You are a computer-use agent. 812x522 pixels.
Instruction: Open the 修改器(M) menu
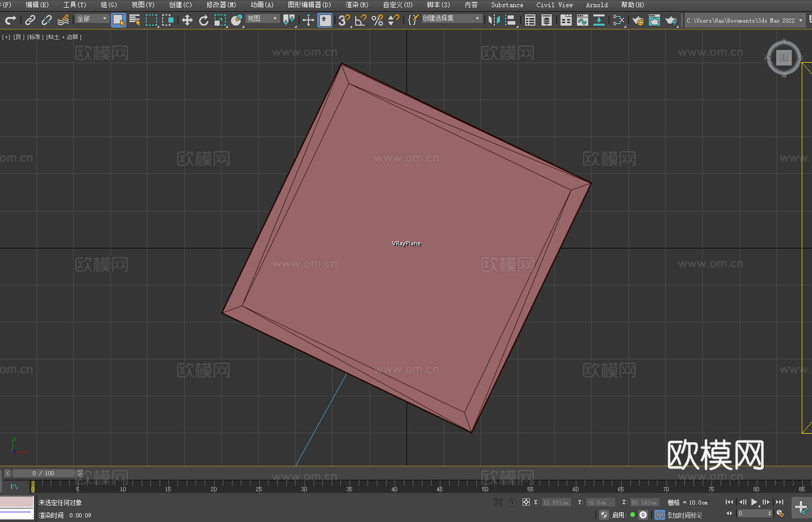221,5
